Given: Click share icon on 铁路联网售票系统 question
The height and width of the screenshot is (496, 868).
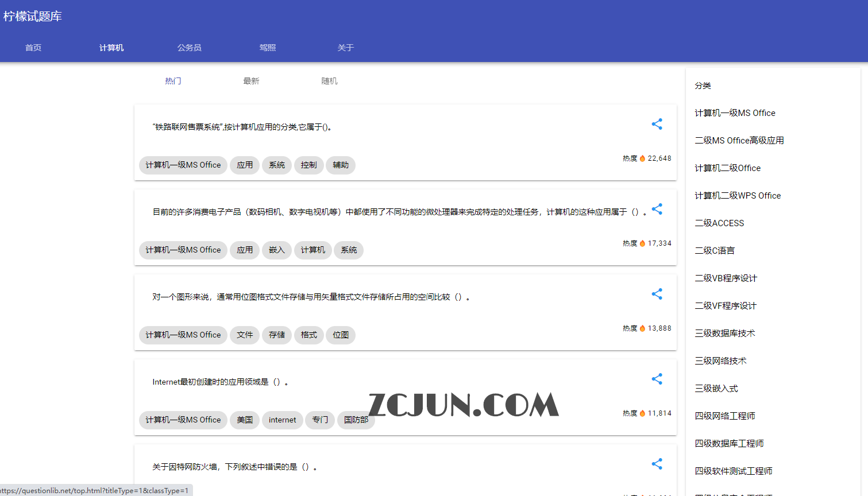Looking at the screenshot, I should pyautogui.click(x=657, y=124).
